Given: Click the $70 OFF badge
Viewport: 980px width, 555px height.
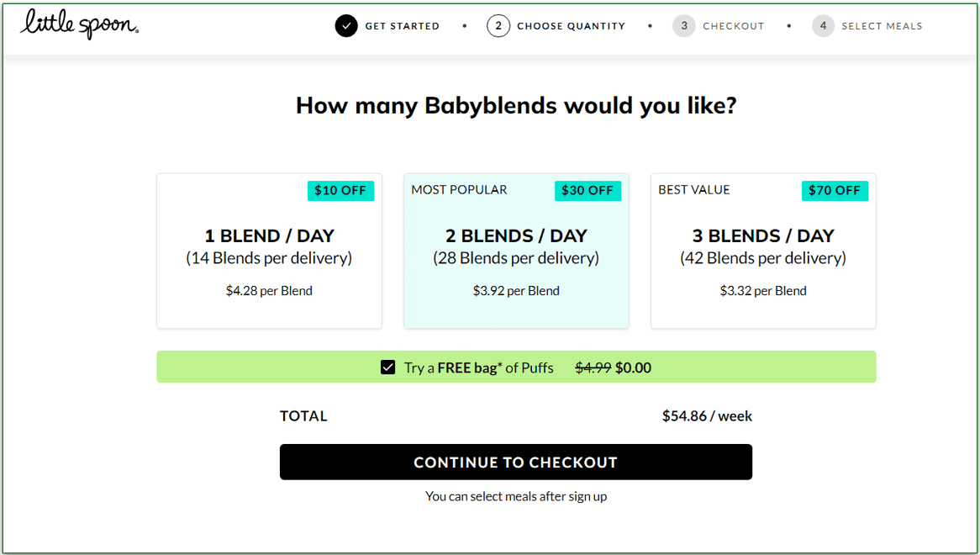Looking at the screenshot, I should tap(835, 191).
